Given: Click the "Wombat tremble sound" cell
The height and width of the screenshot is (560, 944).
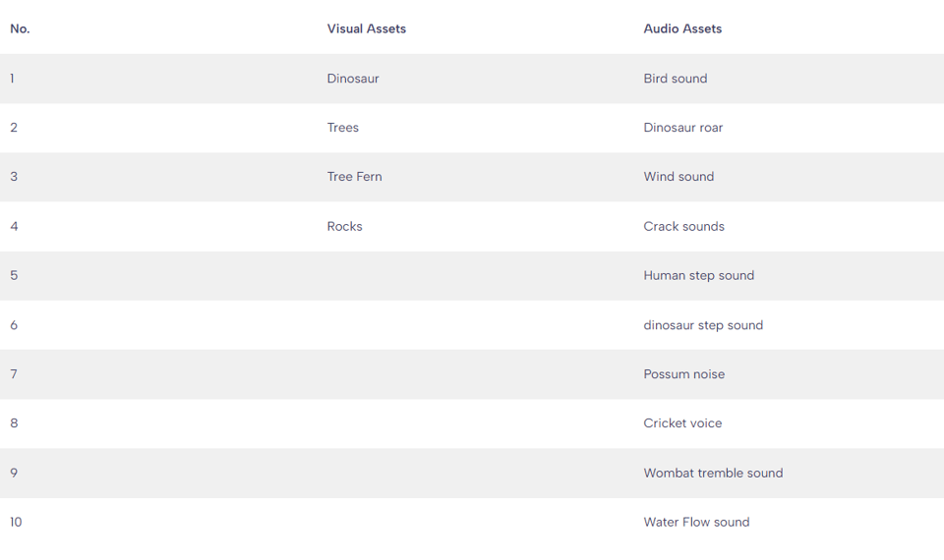Looking at the screenshot, I should pyautogui.click(x=713, y=473).
